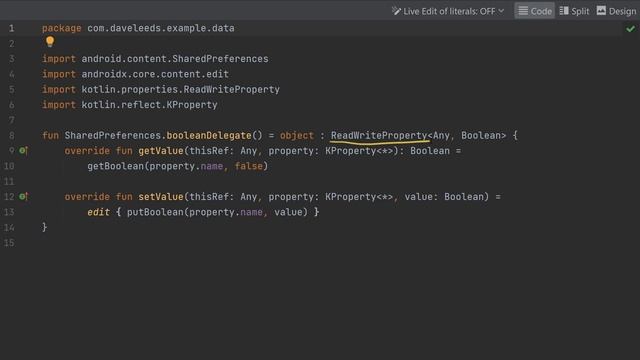Click the override gutter icon beside setValue
This screenshot has width=640, height=360.
[24, 197]
